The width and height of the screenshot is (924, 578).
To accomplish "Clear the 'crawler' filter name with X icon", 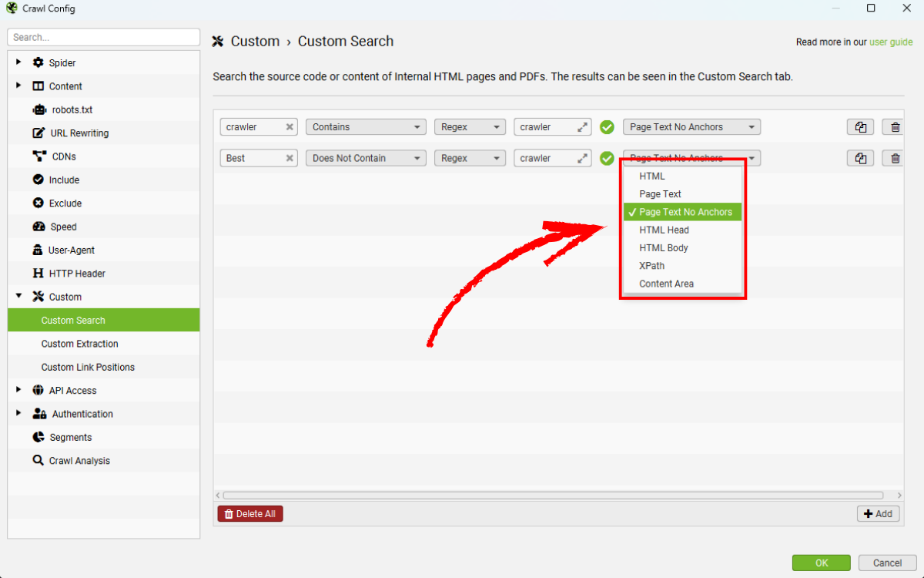I will (x=290, y=127).
